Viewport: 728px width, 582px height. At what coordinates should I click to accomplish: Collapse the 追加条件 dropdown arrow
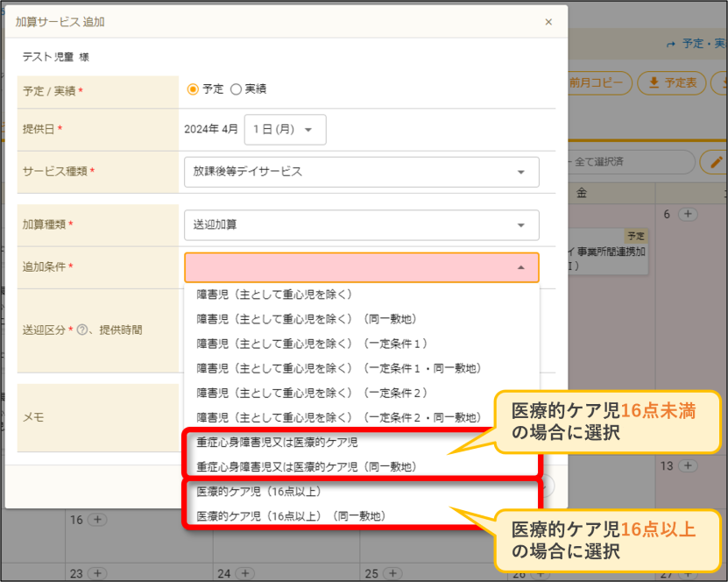521,267
